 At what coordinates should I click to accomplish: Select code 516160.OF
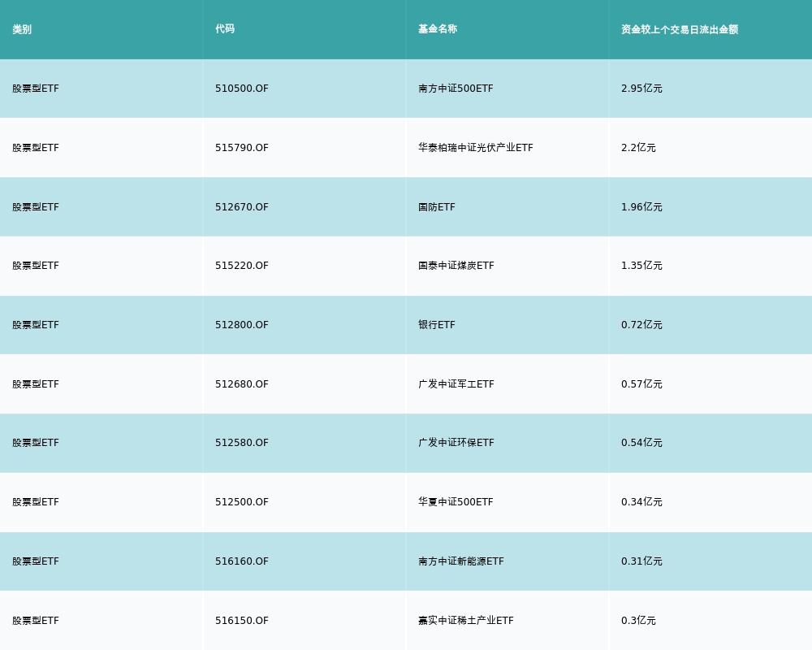coord(242,561)
